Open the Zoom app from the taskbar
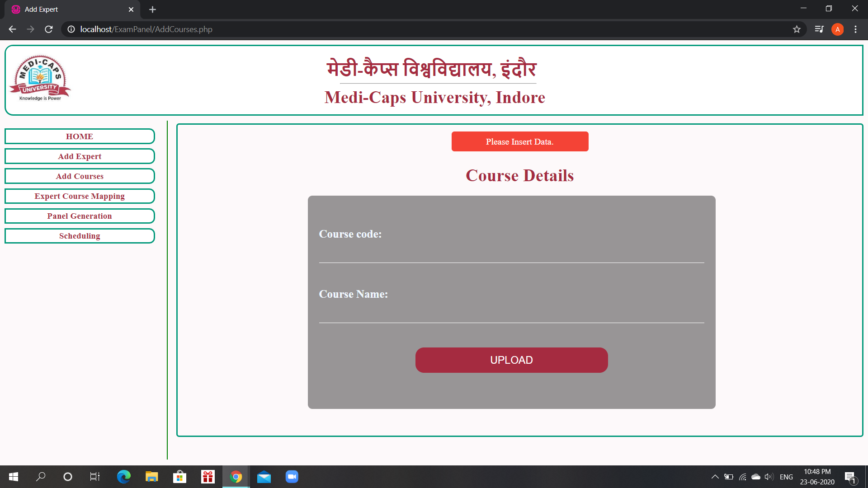This screenshot has width=868, height=488. [x=292, y=477]
